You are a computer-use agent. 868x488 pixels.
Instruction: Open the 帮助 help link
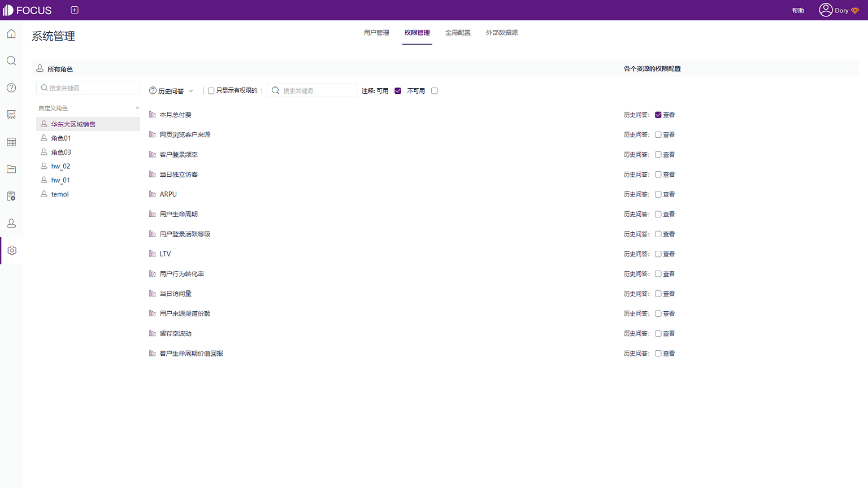[x=798, y=11]
